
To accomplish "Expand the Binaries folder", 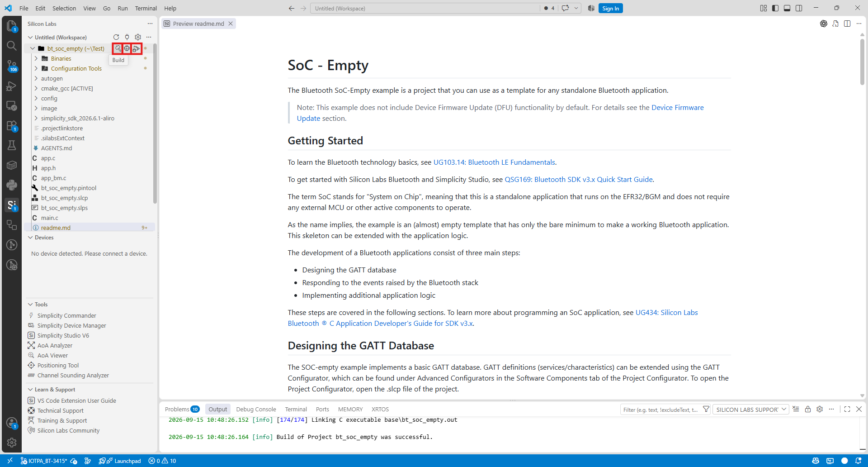I will [36, 58].
